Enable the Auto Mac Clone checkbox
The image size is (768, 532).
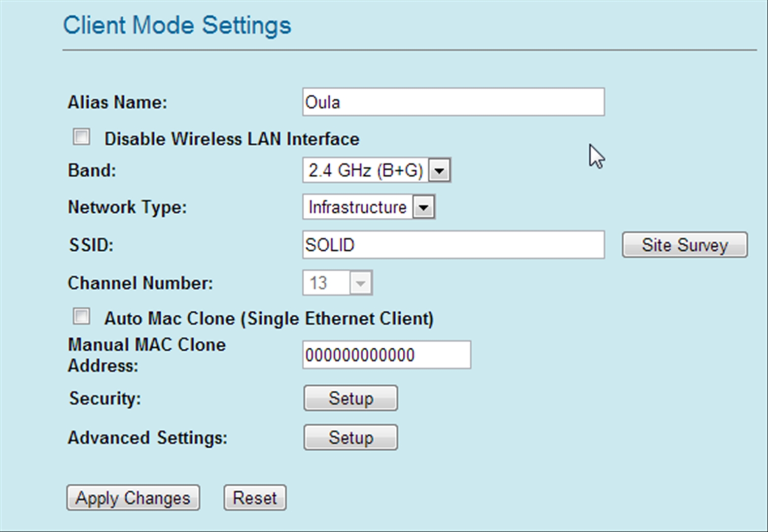pyautogui.click(x=81, y=316)
